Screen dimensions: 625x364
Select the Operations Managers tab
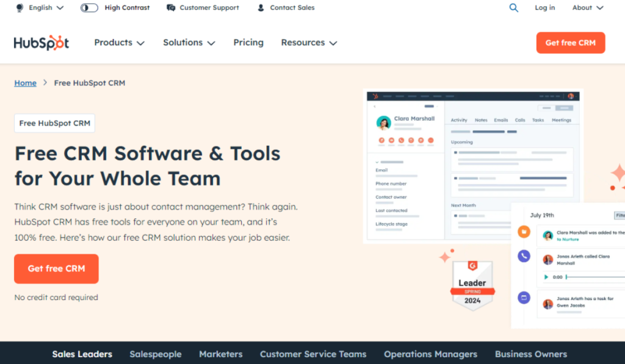tap(430, 354)
